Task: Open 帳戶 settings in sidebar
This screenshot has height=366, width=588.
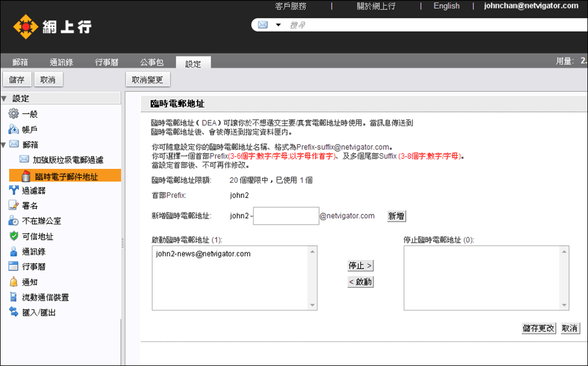Action: coord(29,130)
